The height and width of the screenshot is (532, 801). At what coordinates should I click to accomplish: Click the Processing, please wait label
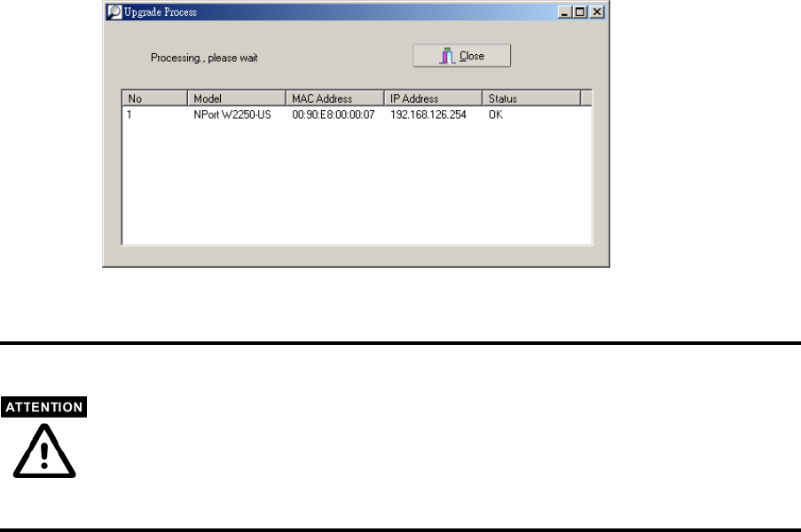(204, 58)
